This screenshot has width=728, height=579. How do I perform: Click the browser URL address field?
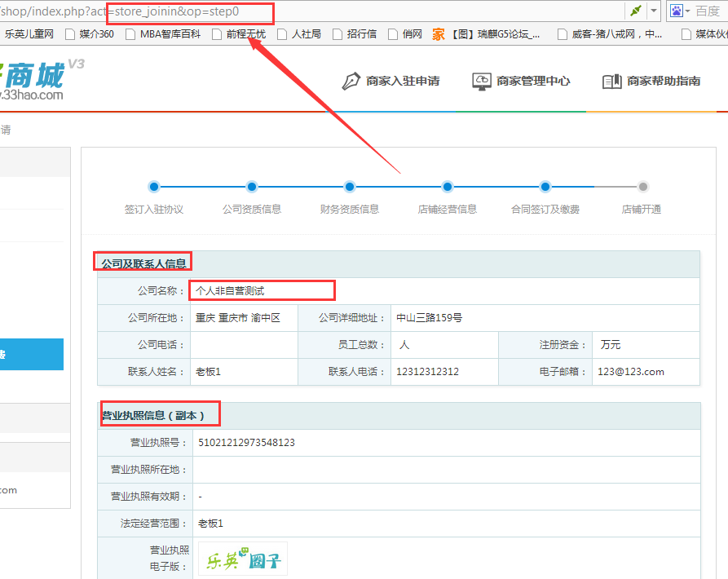[311, 11]
